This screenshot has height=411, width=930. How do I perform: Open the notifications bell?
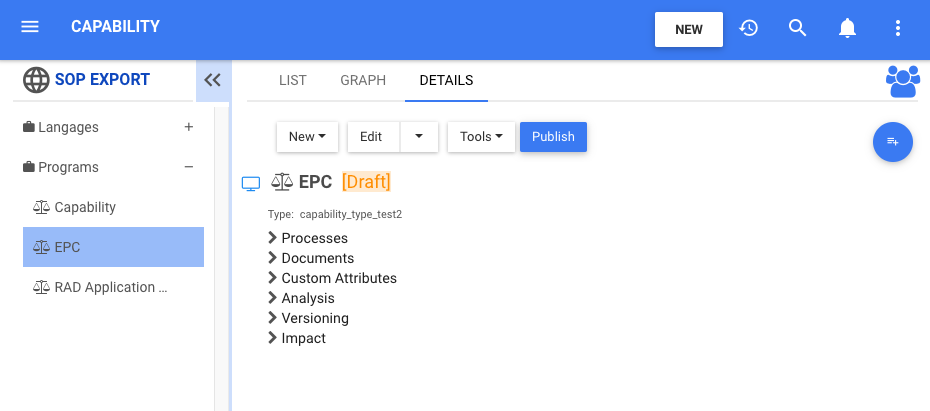[x=847, y=28]
